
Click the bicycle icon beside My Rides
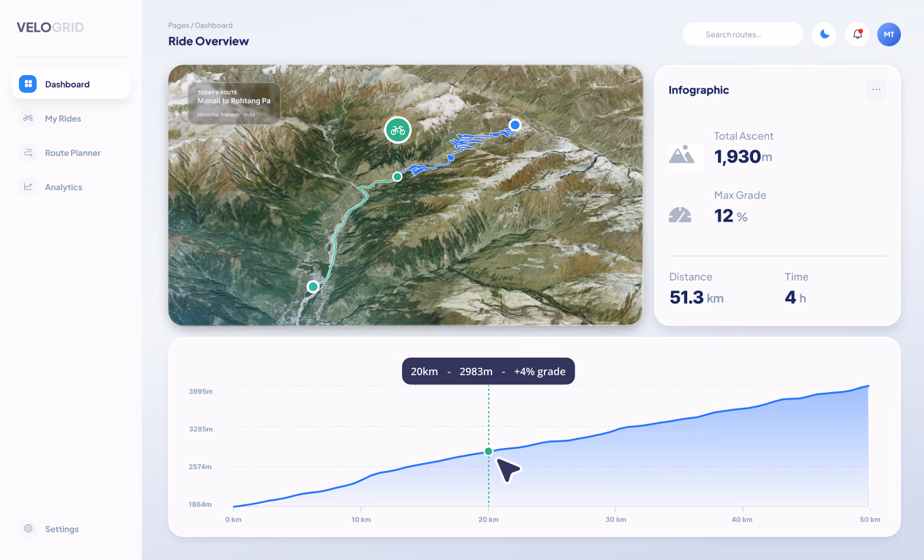[x=28, y=118]
